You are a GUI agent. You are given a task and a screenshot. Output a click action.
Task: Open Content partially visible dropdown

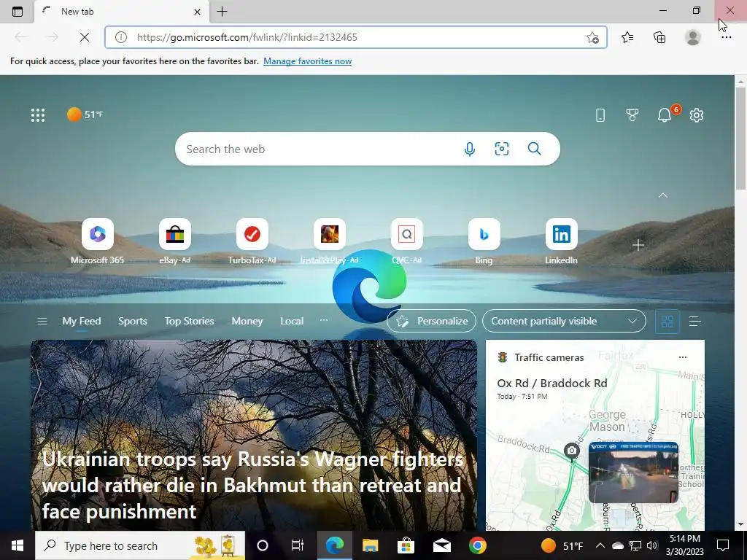click(564, 321)
